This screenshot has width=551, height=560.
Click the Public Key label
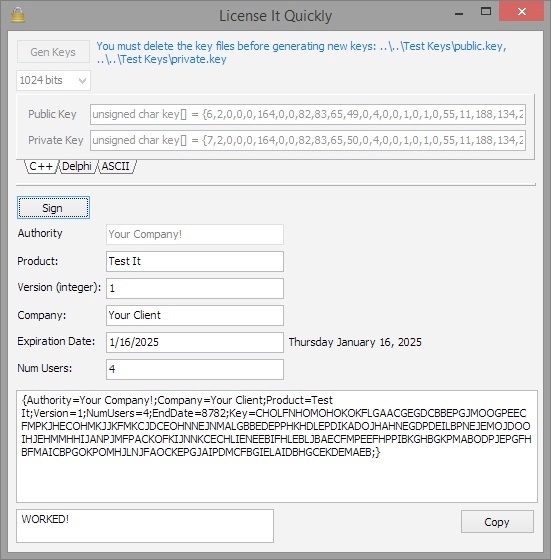pyautogui.click(x=52, y=114)
